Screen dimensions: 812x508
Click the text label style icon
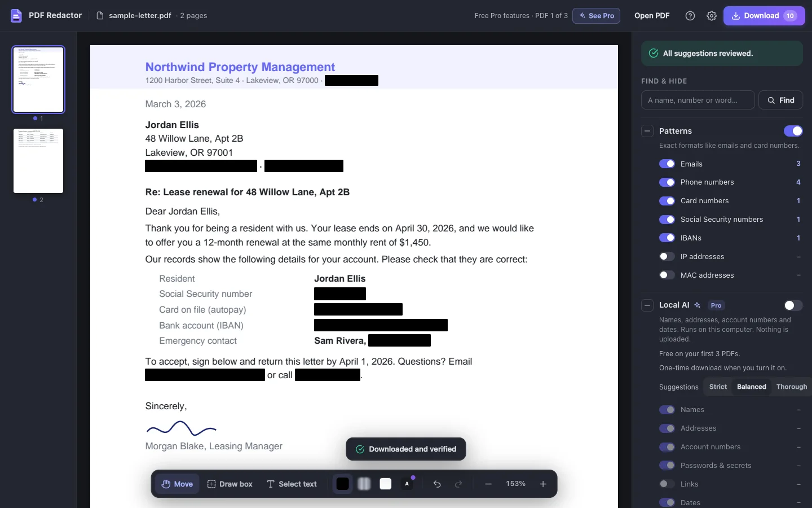coord(407,484)
